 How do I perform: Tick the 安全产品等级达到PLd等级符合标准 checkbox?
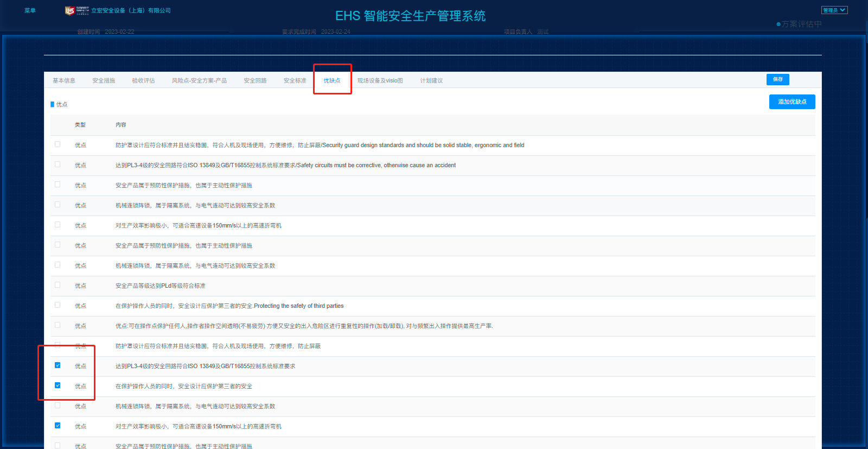coord(58,285)
